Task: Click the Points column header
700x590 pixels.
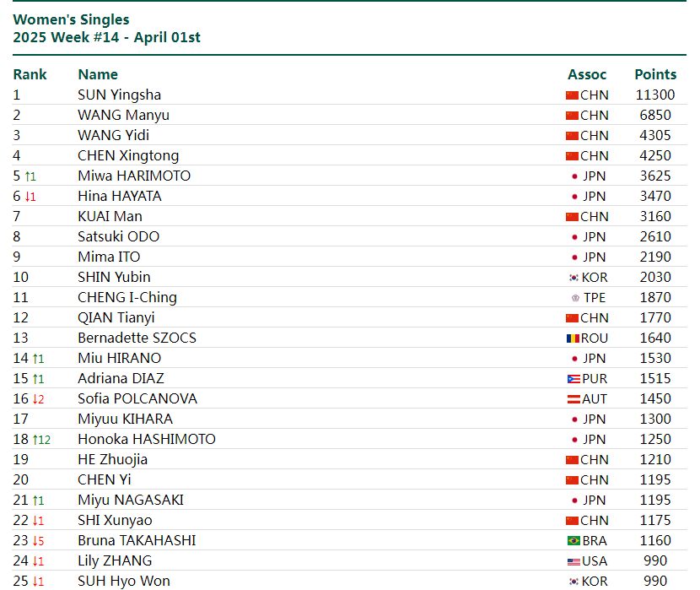Action: click(655, 74)
